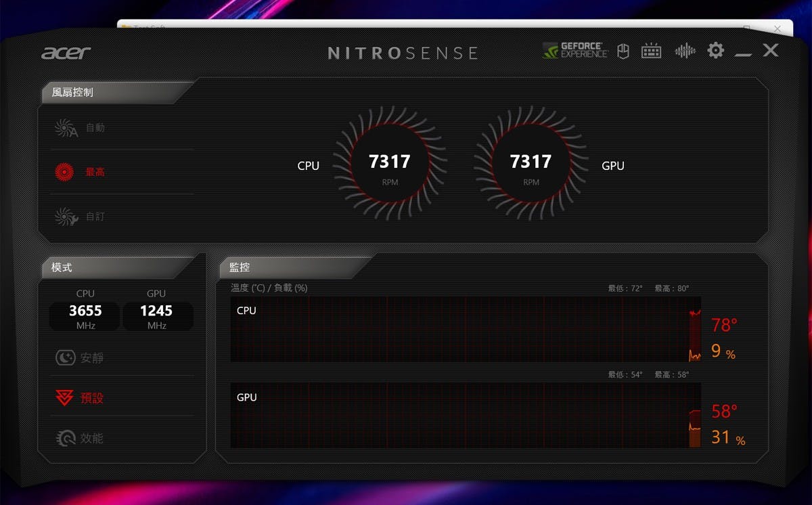This screenshot has height=505, width=812.
Task: Click the CPU fan RPM dial
Action: (x=390, y=165)
